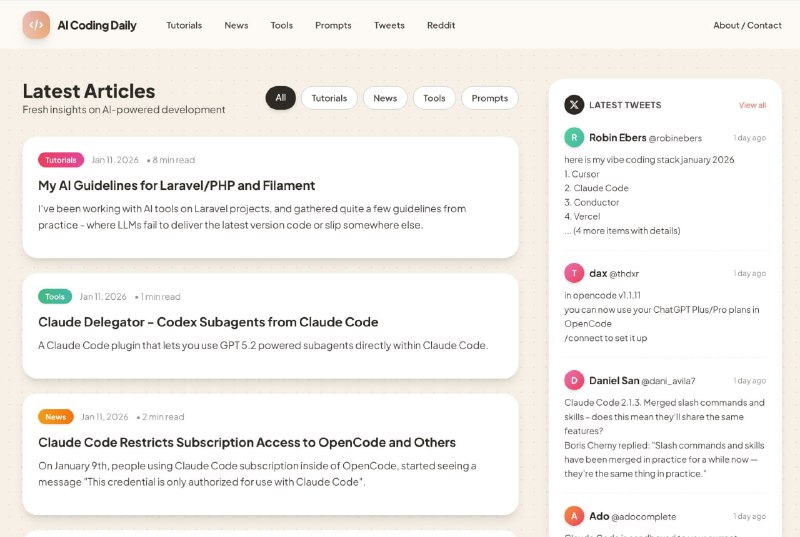Click View all tweets link
Viewport: 800px width, 537px height.
click(752, 105)
